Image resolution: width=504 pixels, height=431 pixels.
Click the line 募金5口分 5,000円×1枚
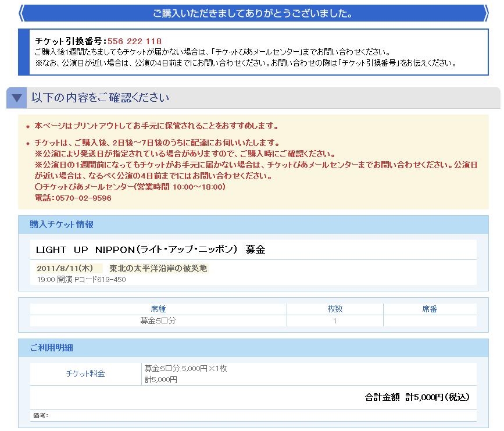pyautogui.click(x=186, y=368)
